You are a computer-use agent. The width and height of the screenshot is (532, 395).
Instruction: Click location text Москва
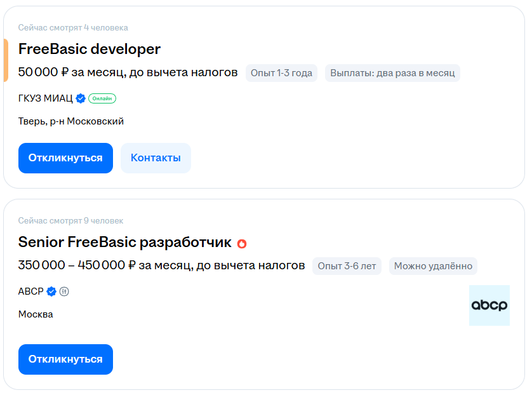click(36, 314)
